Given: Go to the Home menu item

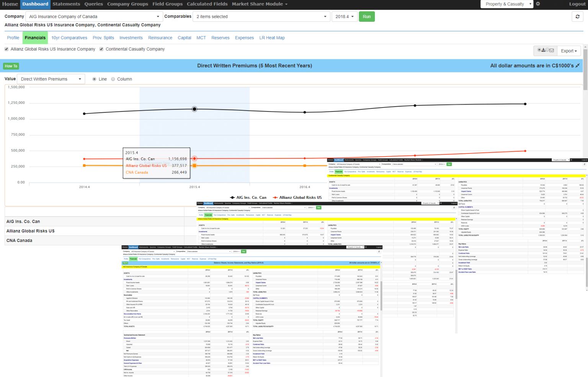Looking at the screenshot, I should 10,4.
